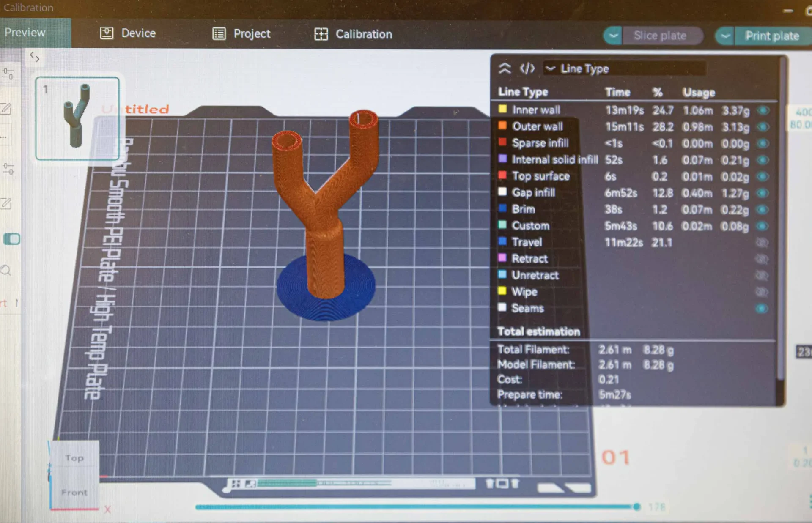Click the Calibration crosshair icon
812x523 pixels.
321,34
